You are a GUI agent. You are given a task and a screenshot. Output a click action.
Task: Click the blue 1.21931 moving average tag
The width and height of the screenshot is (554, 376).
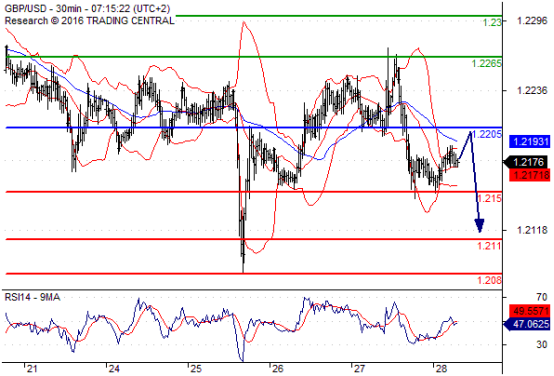pos(530,142)
